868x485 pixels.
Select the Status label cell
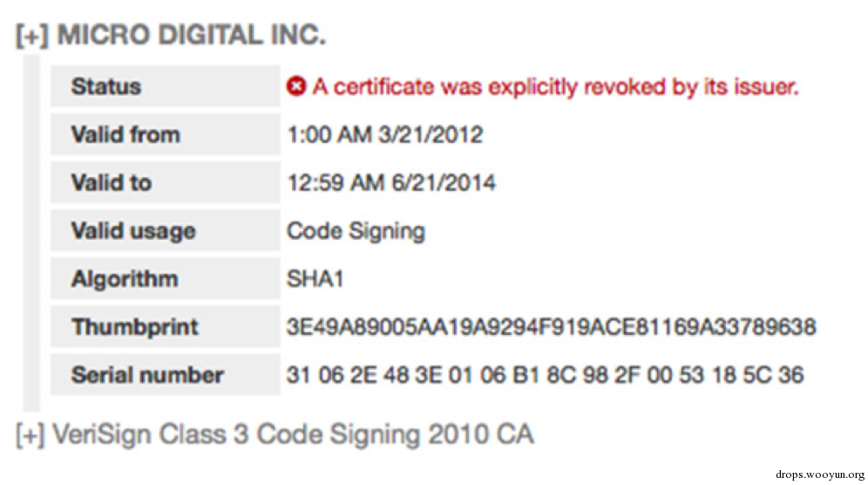165,86
